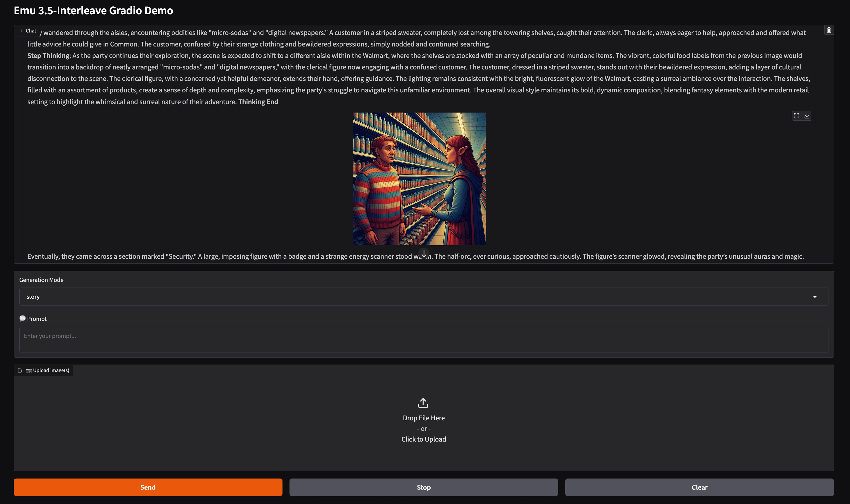The image size is (850, 504).
Task: Click Clear to reset the session
Action: (x=699, y=487)
